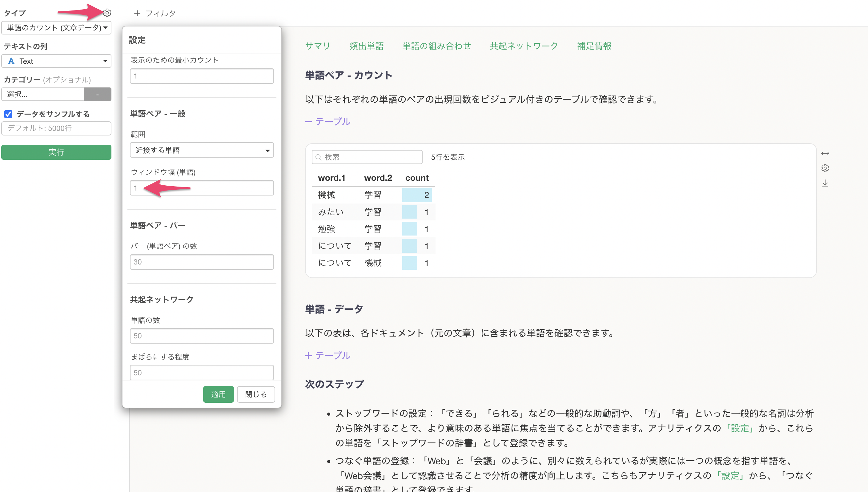Switch to the 共起ネットワーク tab
868x492 pixels.
pos(524,46)
